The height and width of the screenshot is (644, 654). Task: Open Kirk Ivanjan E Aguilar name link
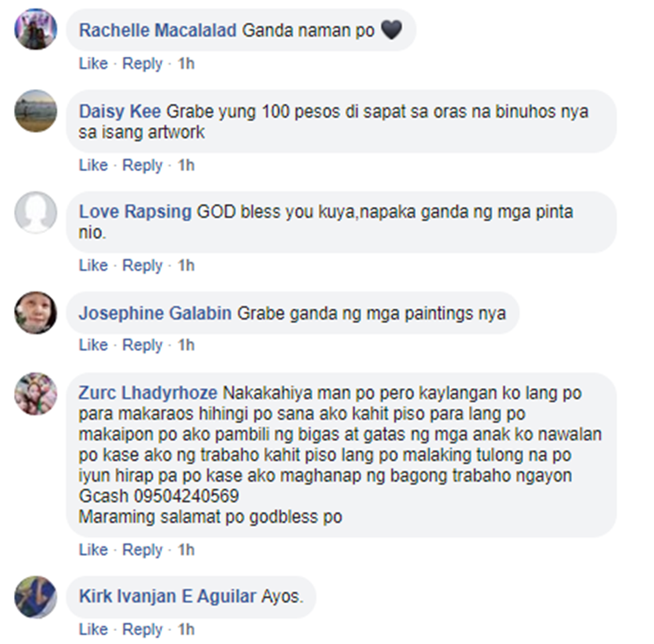167,596
